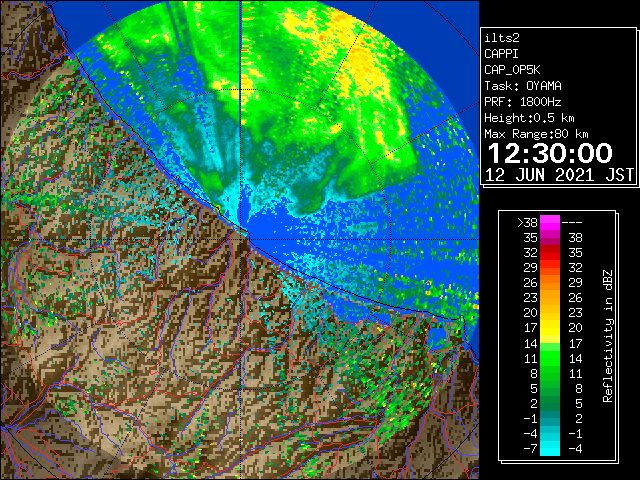Click the bright green 11–14 dBZ legend color

click(x=550, y=358)
